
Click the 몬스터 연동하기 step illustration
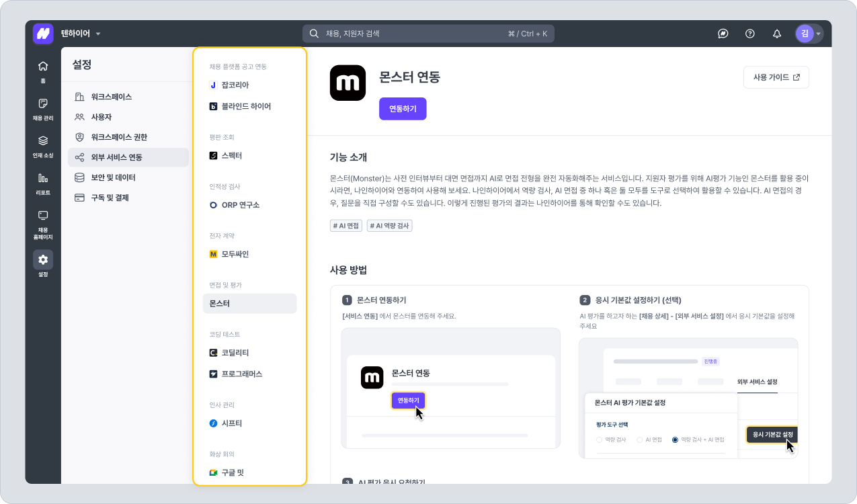[450, 388]
